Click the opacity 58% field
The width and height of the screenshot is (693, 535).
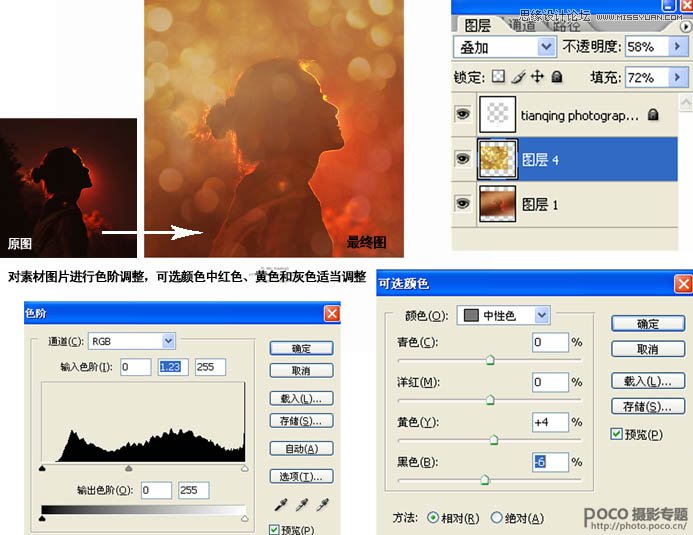click(647, 46)
